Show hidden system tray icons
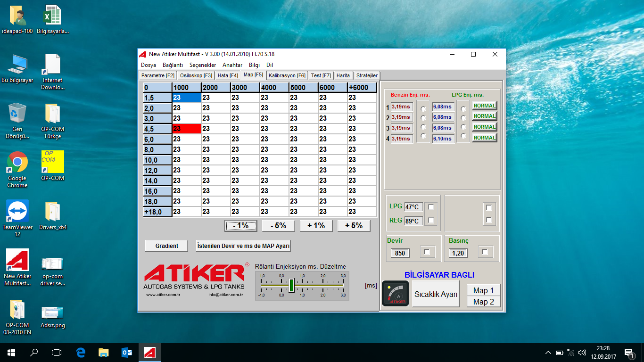644x362 pixels. pos(548,353)
